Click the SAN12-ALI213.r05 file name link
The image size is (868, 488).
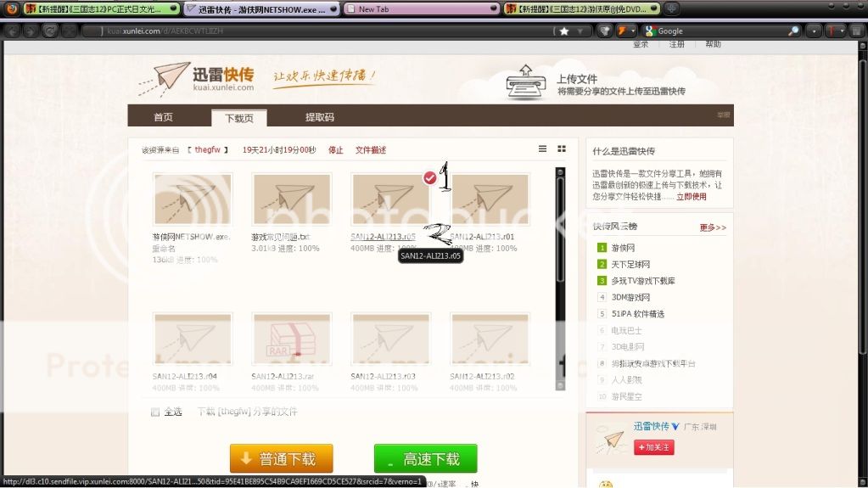click(383, 237)
